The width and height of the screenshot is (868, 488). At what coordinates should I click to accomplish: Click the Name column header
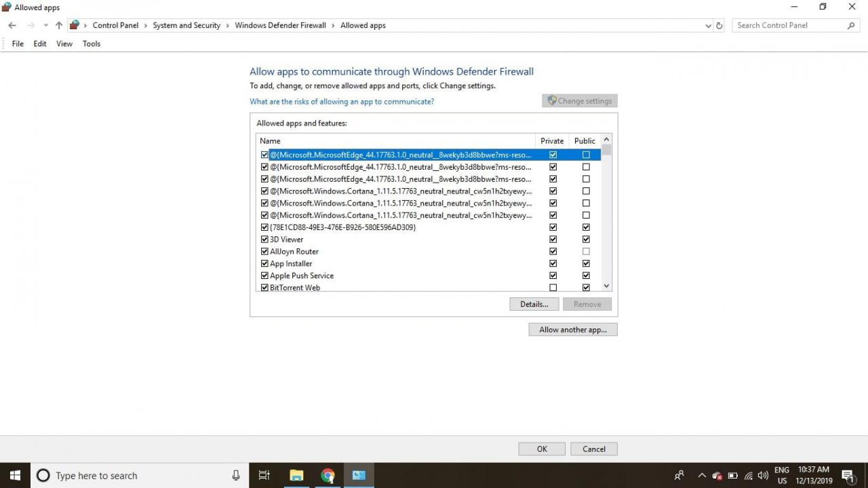[x=396, y=140]
